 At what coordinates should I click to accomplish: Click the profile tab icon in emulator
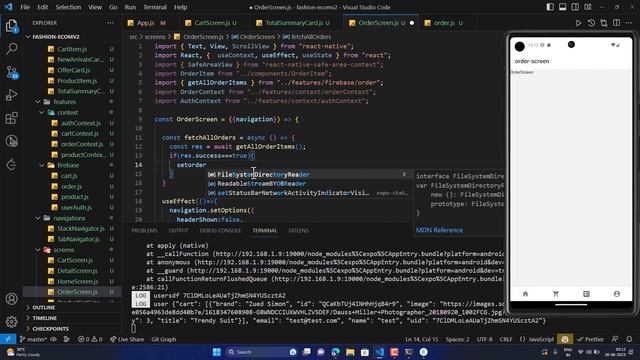[617, 294]
